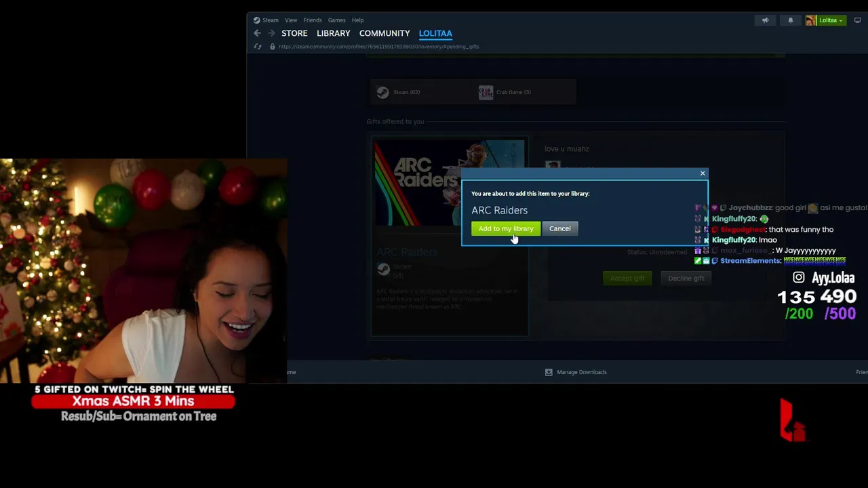Go back with the back arrow
The image size is (868, 488).
[x=257, y=33]
